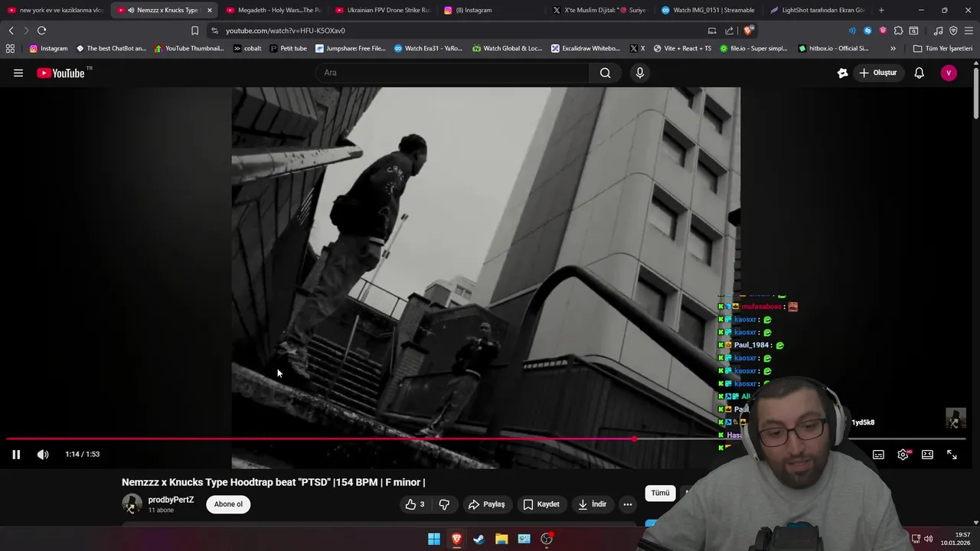Close the Nemzzz x Knucks tab
980x551 pixels.
click(209, 10)
